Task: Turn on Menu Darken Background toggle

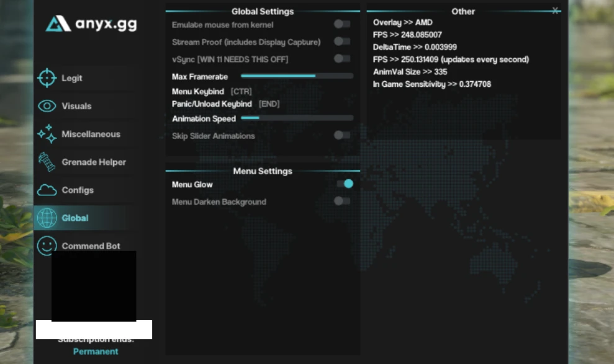Action: pyautogui.click(x=342, y=202)
